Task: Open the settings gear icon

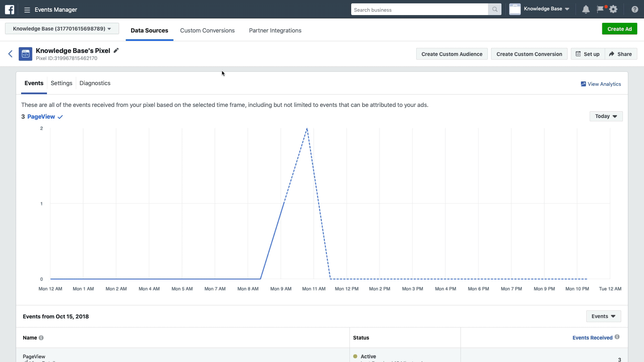Action: pyautogui.click(x=613, y=9)
